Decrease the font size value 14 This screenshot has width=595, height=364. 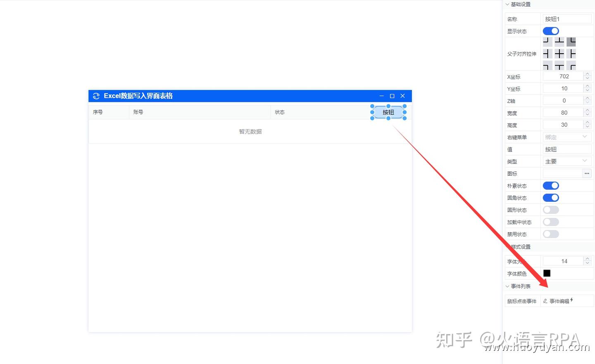pos(588,263)
